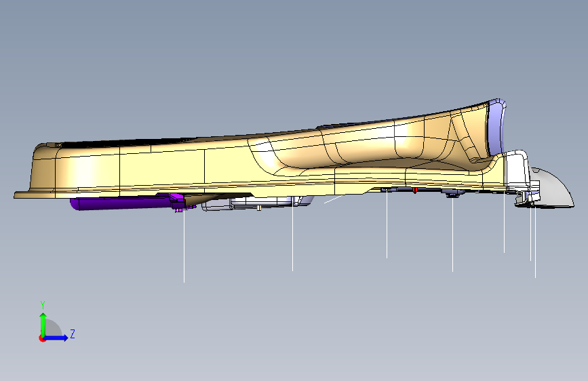588x381 pixels.
Task: Click the green Y axis arrow on triad
Action: point(43,325)
